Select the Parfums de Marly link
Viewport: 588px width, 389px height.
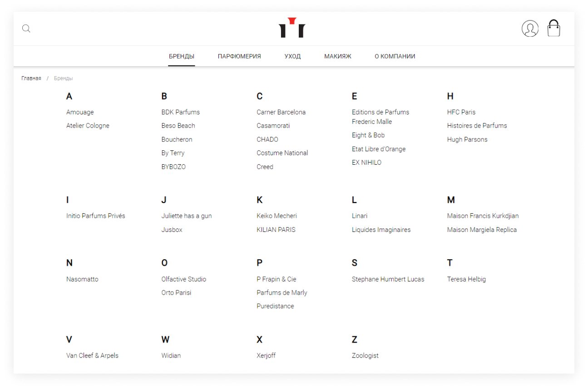pos(282,293)
